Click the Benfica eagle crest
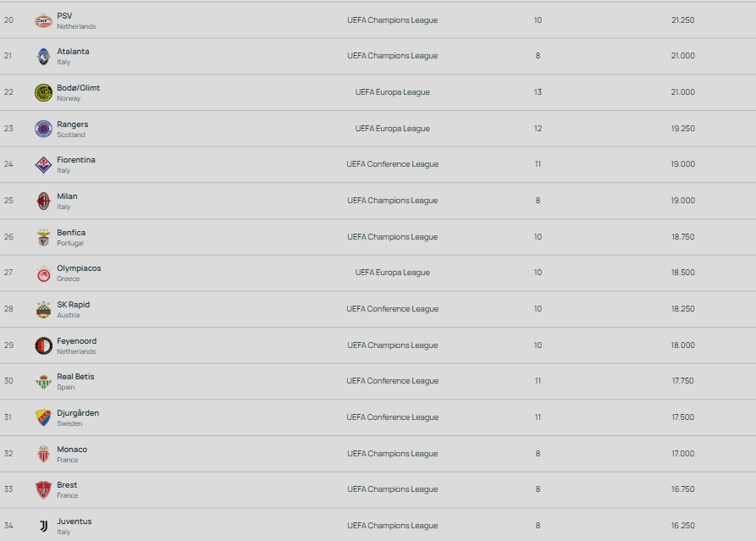Viewport: 756px width, 541px height. pos(43,237)
